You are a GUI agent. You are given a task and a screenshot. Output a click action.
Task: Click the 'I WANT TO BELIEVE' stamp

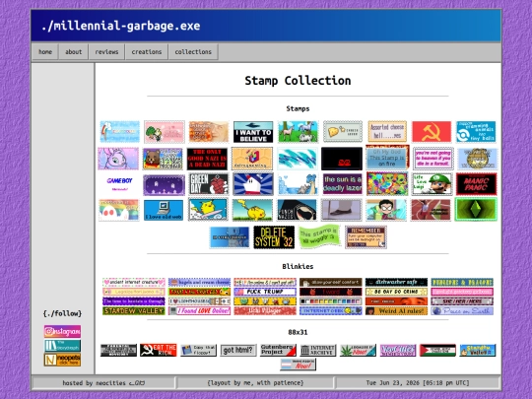253,132
